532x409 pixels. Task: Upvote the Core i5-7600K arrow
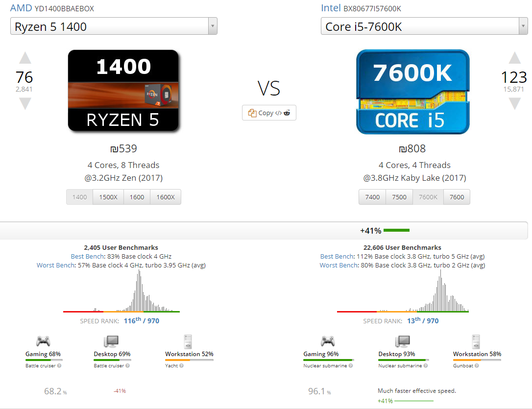(515, 58)
